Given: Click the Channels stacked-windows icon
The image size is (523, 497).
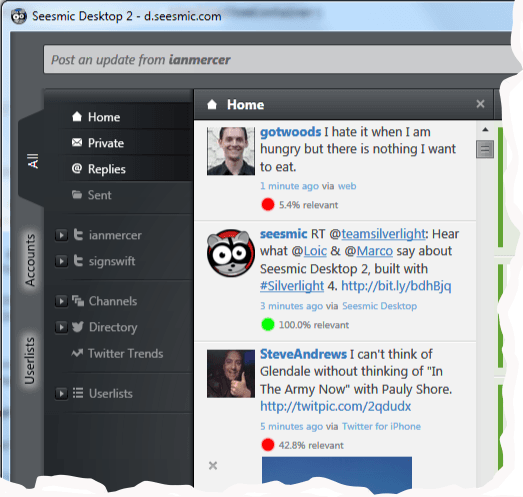Looking at the screenshot, I should tap(78, 301).
